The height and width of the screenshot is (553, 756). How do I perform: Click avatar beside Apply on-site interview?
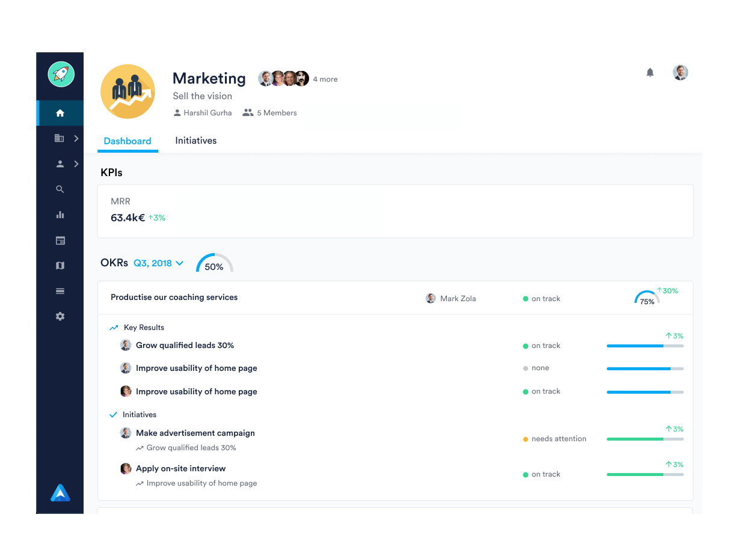tap(126, 468)
